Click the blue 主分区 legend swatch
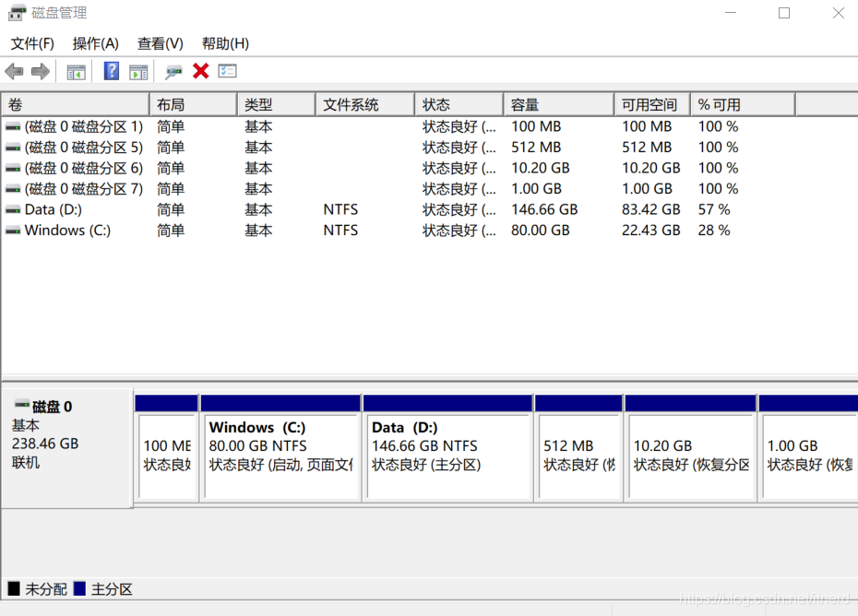Viewport: 858px width, 616px height. pyautogui.click(x=80, y=588)
